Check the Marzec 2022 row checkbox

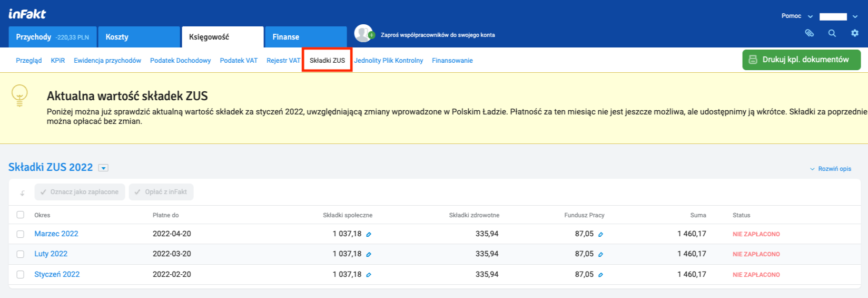(21, 234)
